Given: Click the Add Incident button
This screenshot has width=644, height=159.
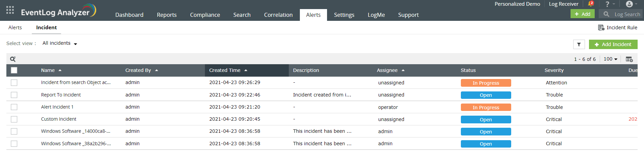Looking at the screenshot, I should click(613, 44).
